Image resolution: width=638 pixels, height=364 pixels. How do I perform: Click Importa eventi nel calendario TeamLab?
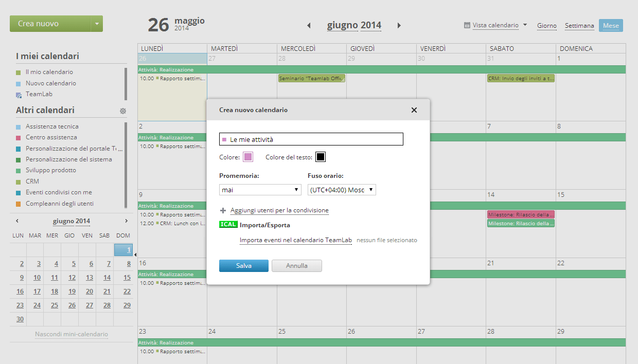point(296,240)
